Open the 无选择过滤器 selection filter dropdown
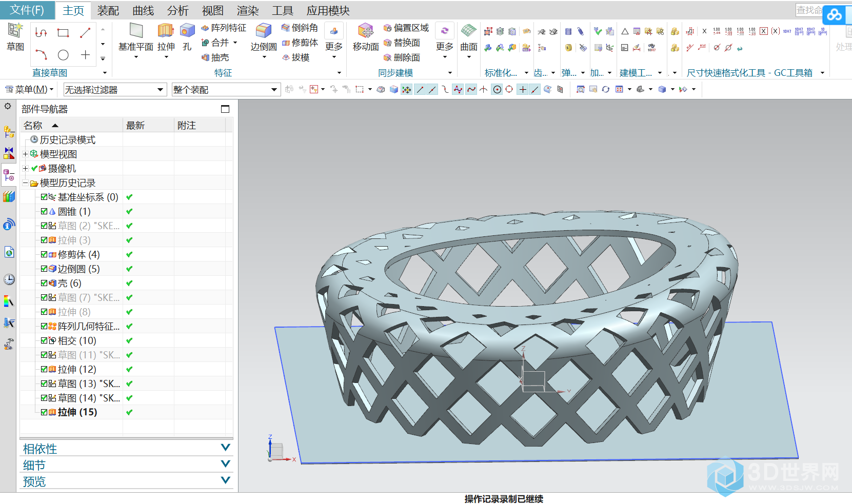This screenshot has width=852, height=504. [x=115, y=90]
